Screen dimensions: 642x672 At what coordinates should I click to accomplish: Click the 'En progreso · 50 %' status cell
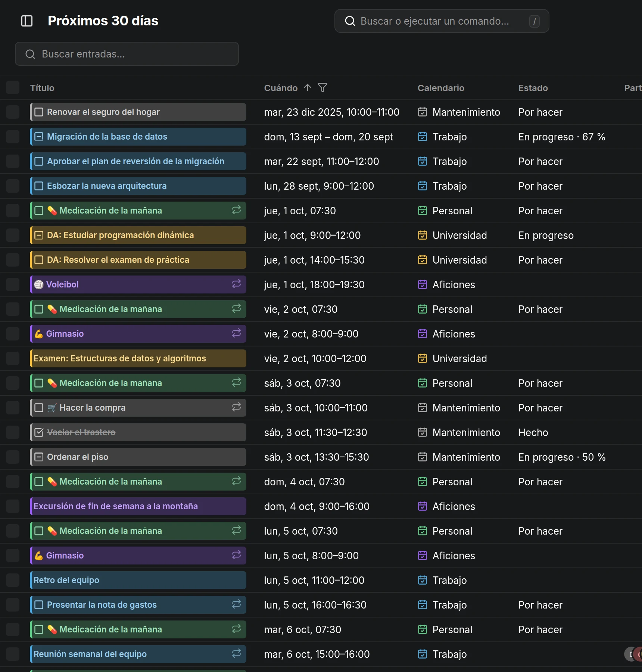(562, 457)
